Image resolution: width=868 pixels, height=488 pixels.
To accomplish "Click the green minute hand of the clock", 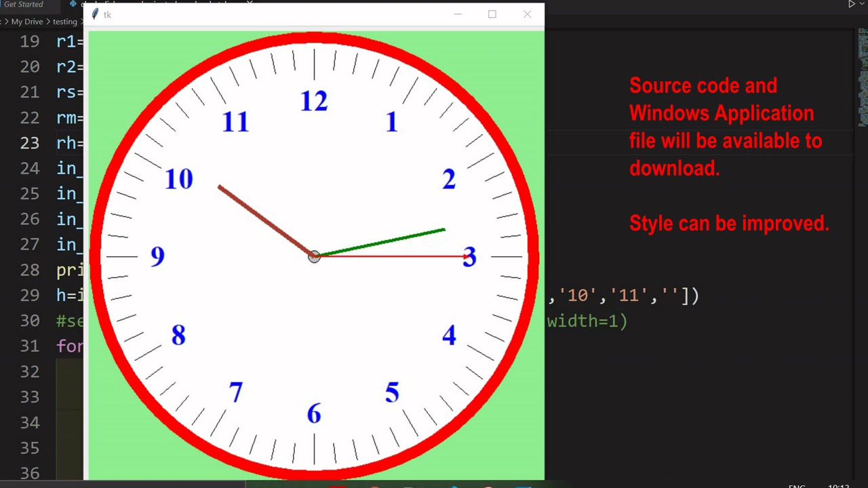I will click(381, 243).
